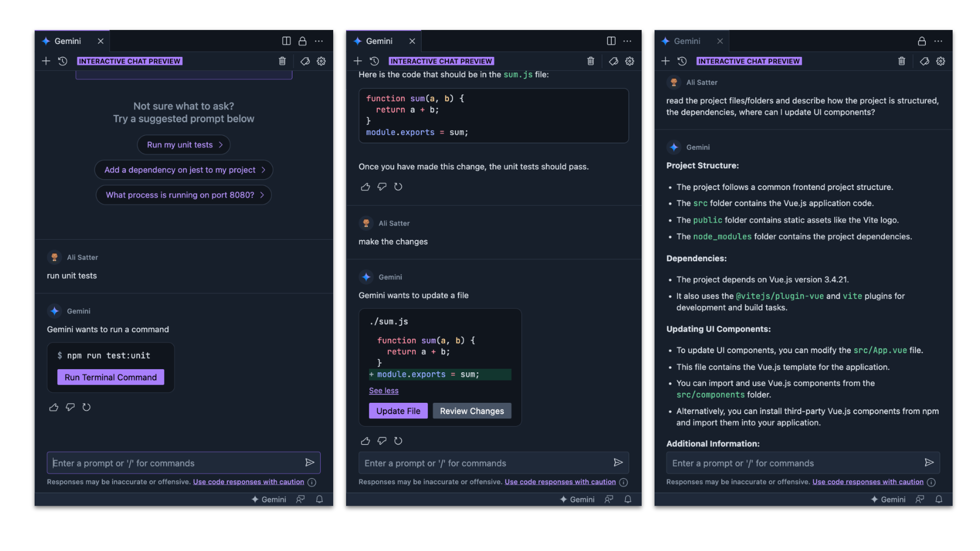Screen dimensions: 980x551
Task: Regenerate the npm run response
Action: (x=86, y=407)
